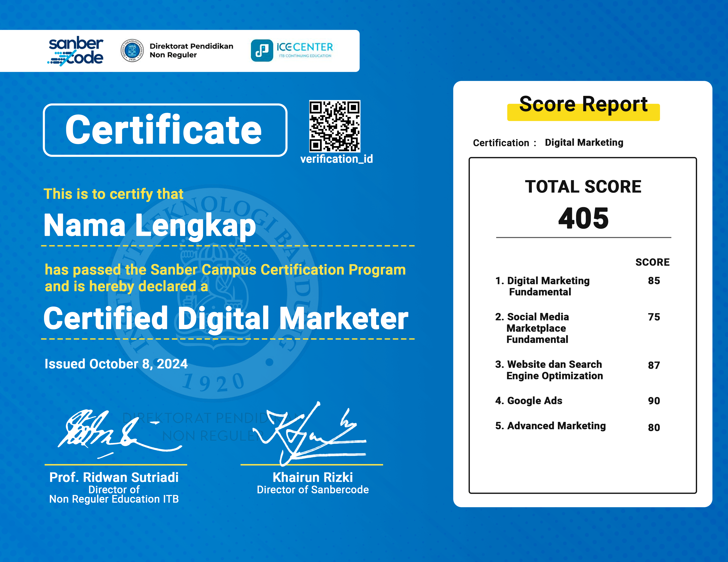Viewport: 728px width, 562px height.
Task: Click the ICE Center square logo icon
Action: pyautogui.click(x=262, y=51)
